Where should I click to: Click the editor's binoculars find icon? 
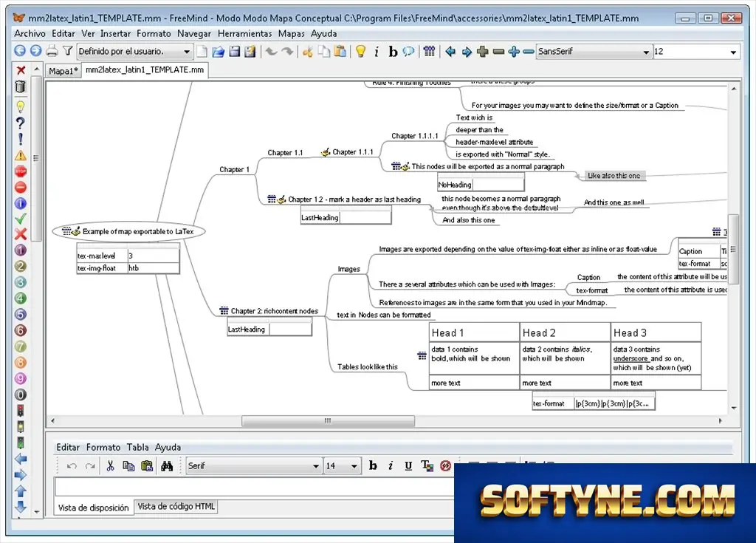tap(167, 465)
